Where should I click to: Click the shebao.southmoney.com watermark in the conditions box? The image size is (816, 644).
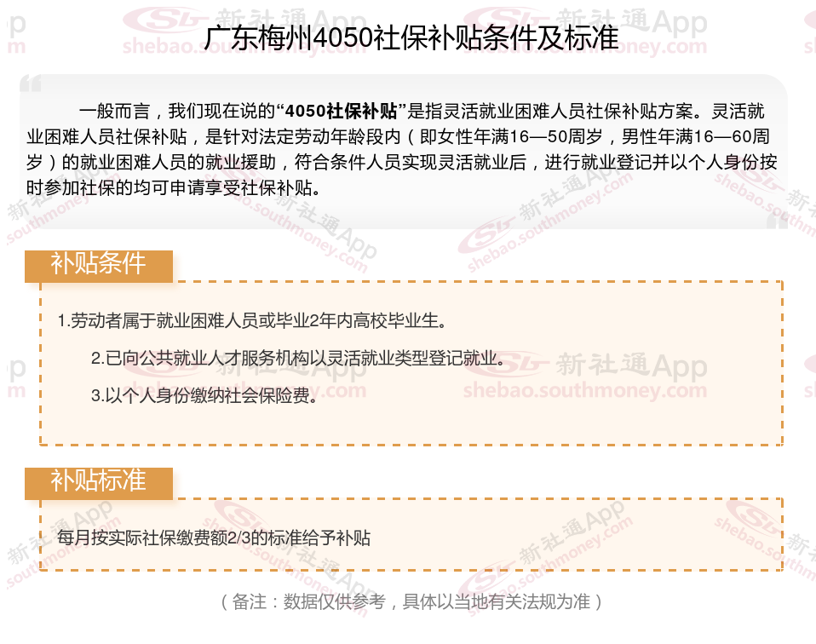pos(585,390)
